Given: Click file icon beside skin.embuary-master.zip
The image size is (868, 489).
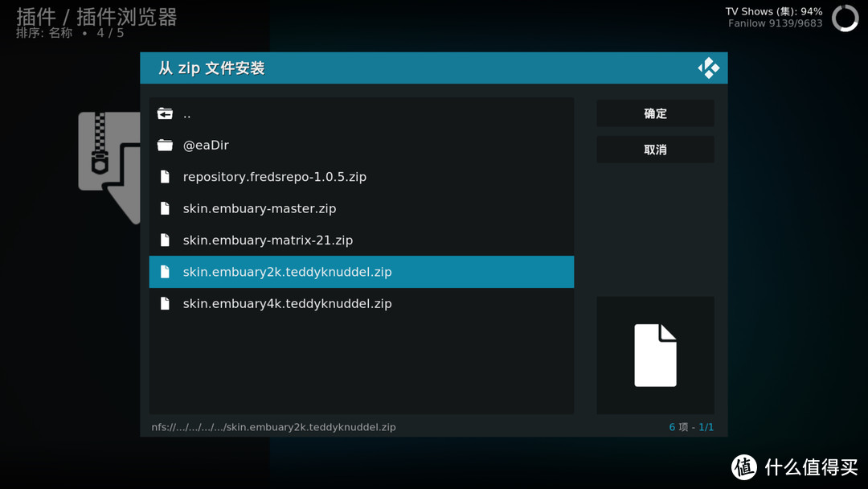Looking at the screenshot, I should tap(165, 208).
